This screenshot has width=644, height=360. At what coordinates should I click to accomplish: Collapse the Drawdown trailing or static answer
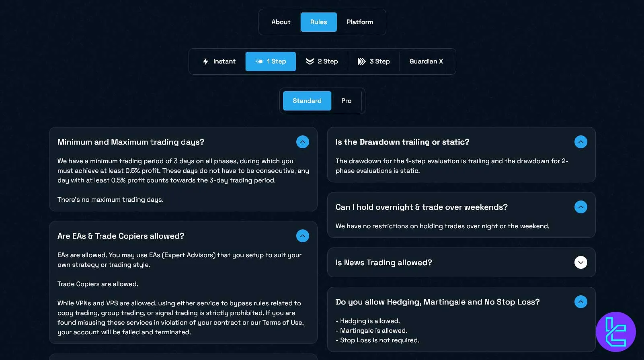tap(580, 142)
